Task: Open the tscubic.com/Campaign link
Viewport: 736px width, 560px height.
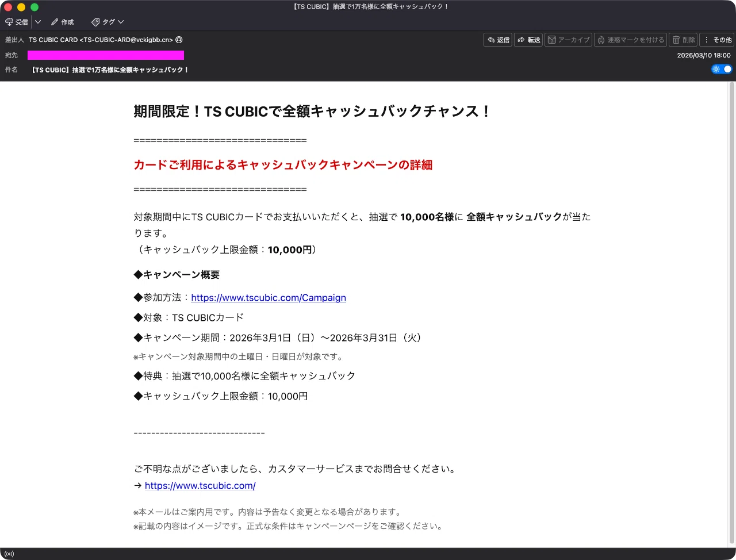Action: [269, 298]
